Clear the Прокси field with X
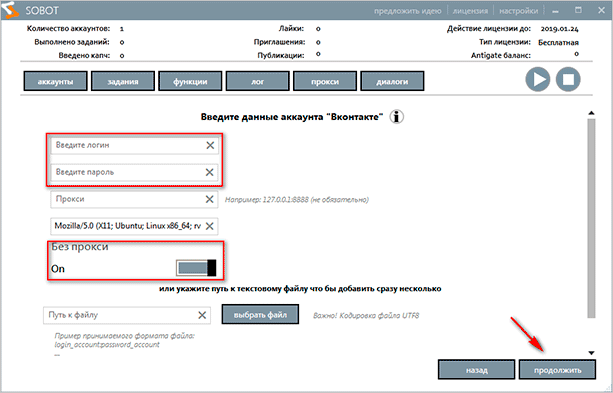 [x=210, y=199]
